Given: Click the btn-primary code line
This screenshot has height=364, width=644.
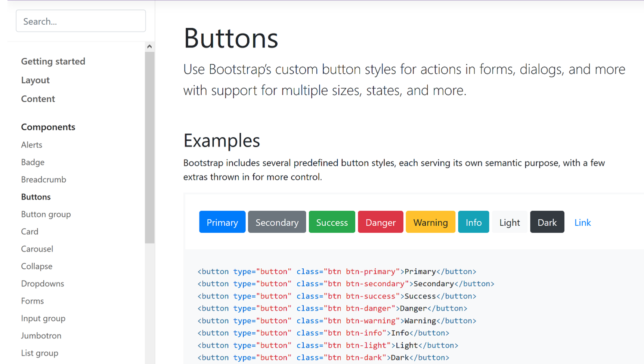Looking at the screenshot, I should click(x=337, y=272).
